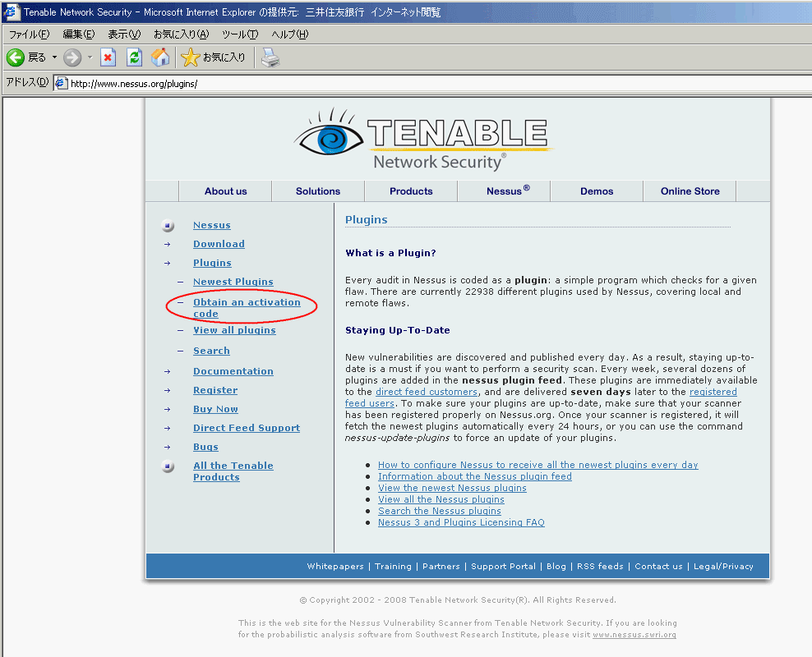Click the www.nessus.swri.org link
812x657 pixels.
634,634
